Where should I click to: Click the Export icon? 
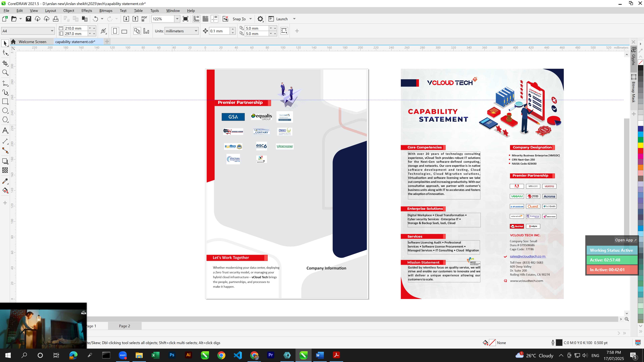135,19
